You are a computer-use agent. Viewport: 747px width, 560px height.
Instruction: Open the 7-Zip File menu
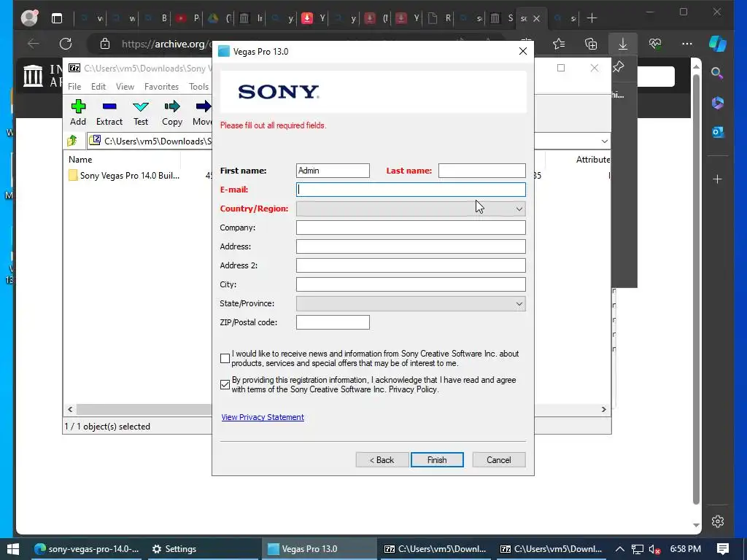point(74,87)
